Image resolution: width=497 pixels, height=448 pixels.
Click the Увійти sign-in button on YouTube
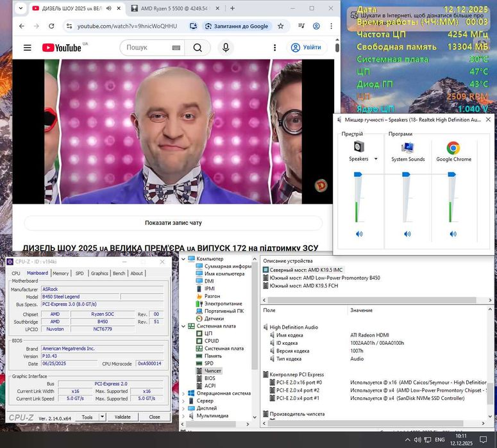tap(306, 47)
